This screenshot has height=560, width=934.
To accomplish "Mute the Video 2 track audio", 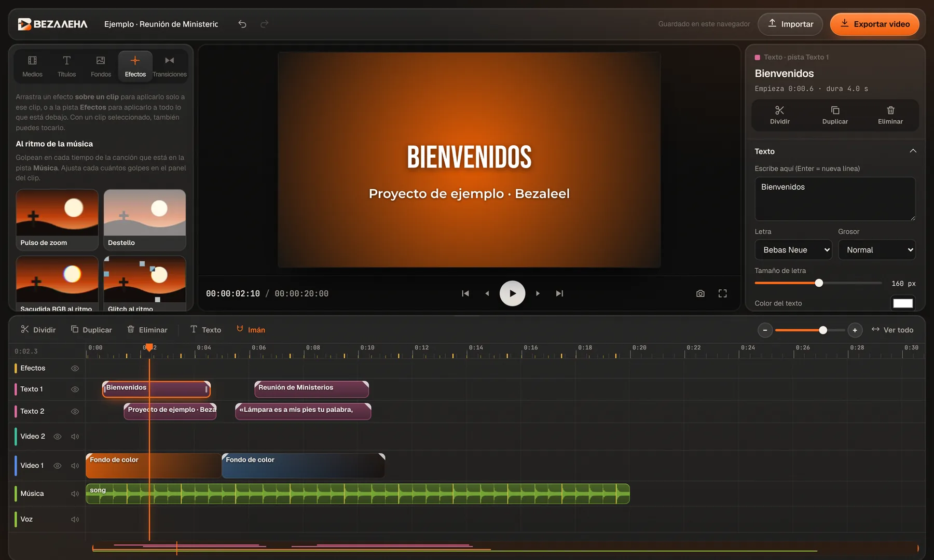I will (x=75, y=437).
